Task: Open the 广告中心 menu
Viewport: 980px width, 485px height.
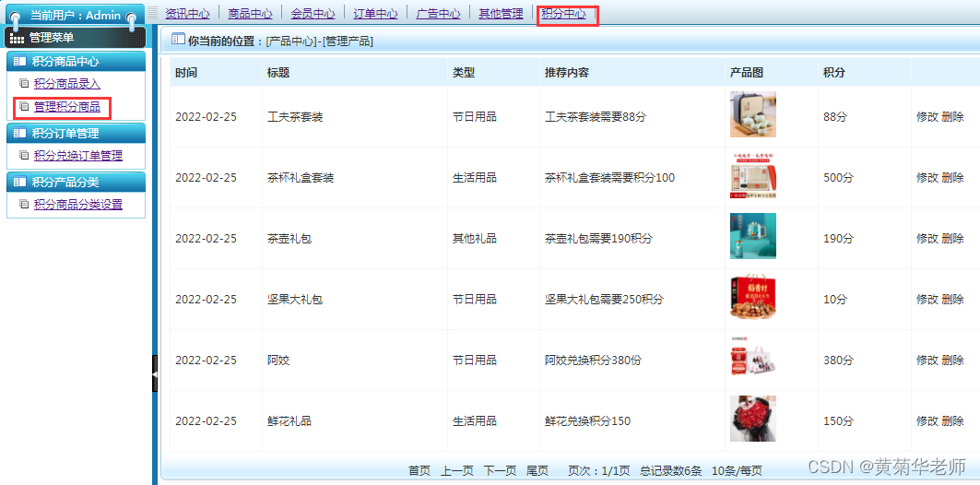Action: (438, 13)
